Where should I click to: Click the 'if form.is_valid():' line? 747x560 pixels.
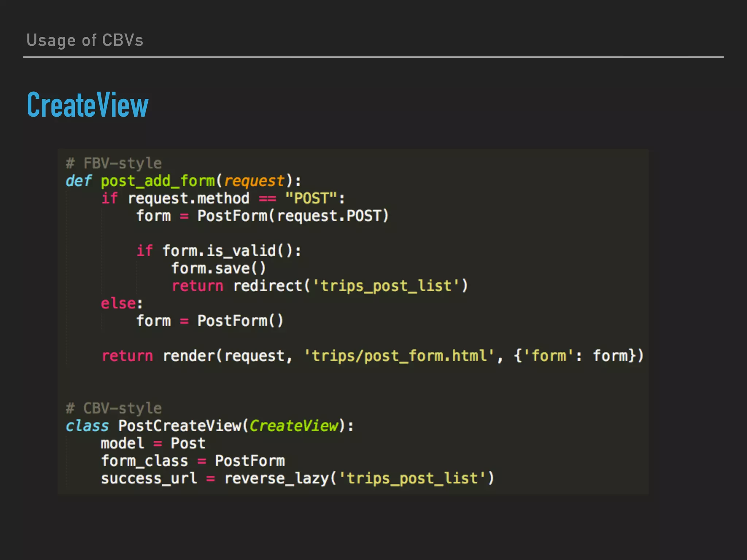[x=219, y=251]
